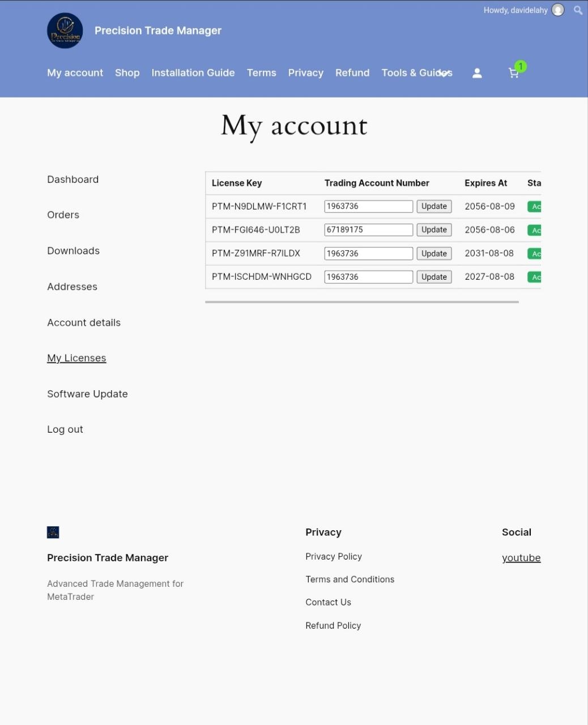Viewport: 588px width, 725px height.
Task: Click Update button for PTM-FGI646-U0LT2B
Action: click(434, 229)
